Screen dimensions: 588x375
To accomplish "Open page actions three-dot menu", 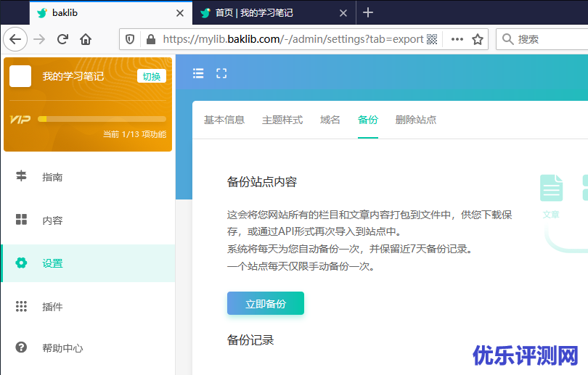I will 457,39.
